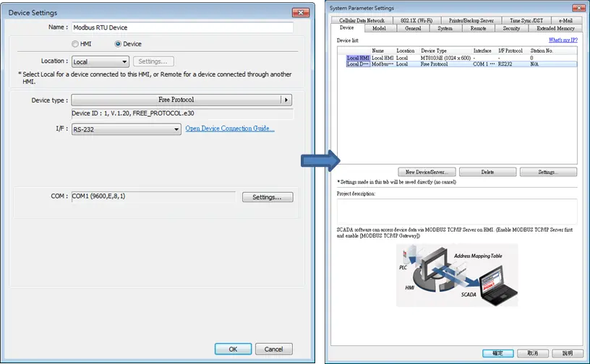Expand the I/F RS-232 dropdown
590x364 pixels.
pos(126,129)
